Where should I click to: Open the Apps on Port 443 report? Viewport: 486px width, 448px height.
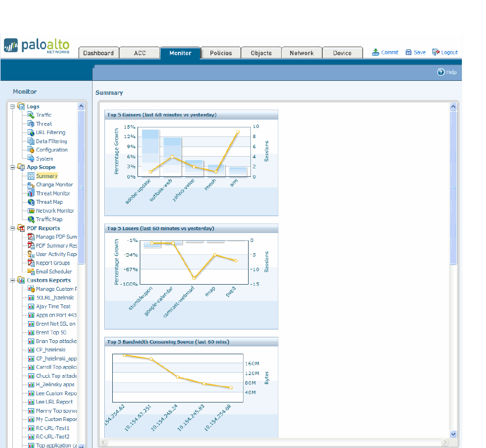click(56, 315)
